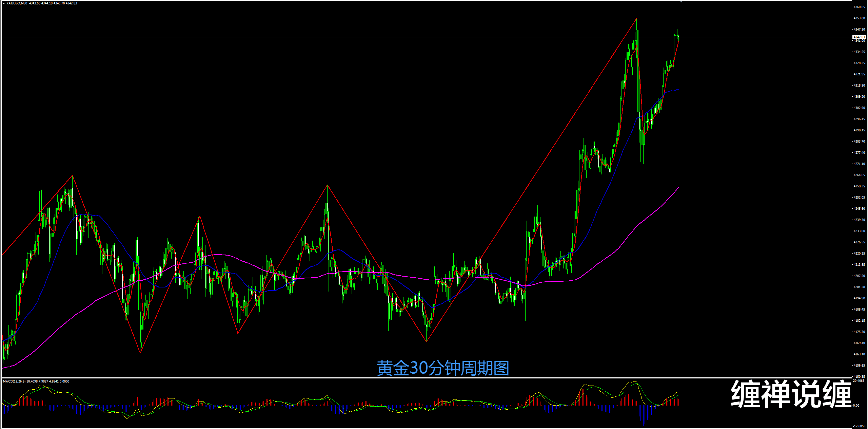Click the blue moving average line's right end
The width and height of the screenshot is (868, 429).
coord(678,89)
